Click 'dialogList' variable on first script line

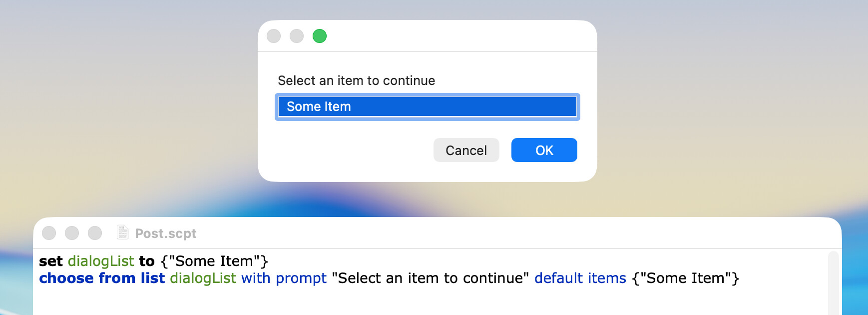[x=101, y=261]
